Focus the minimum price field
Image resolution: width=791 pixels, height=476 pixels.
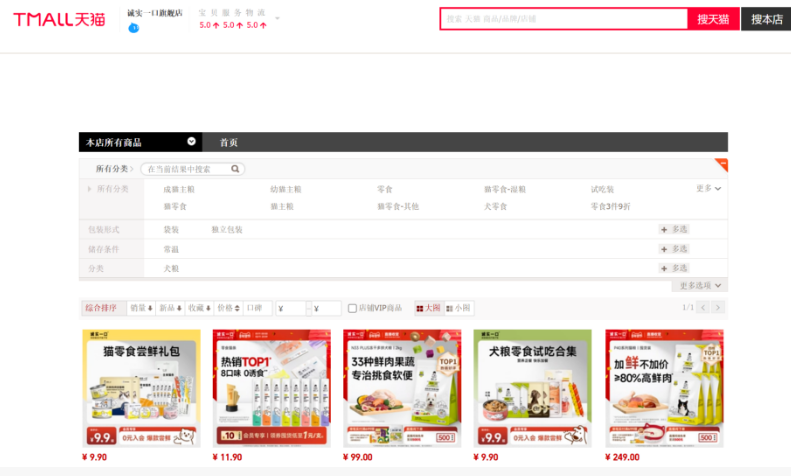(291, 308)
